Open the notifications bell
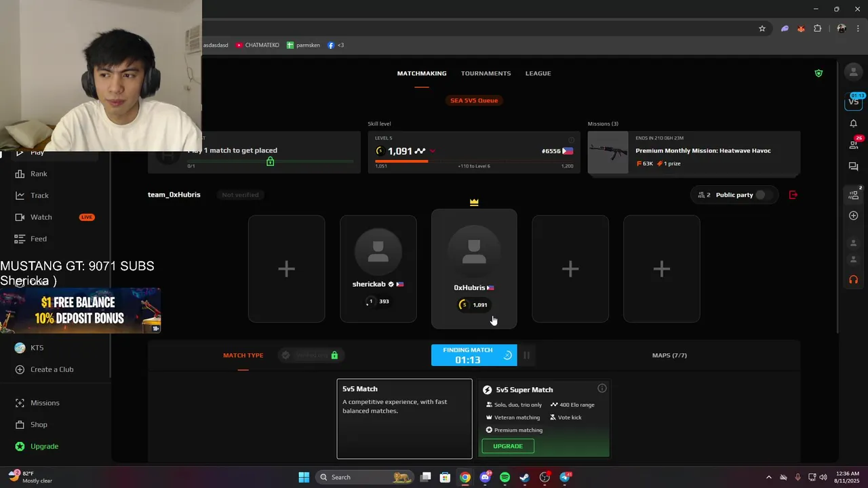Viewport: 868px width, 488px height. coord(853,123)
